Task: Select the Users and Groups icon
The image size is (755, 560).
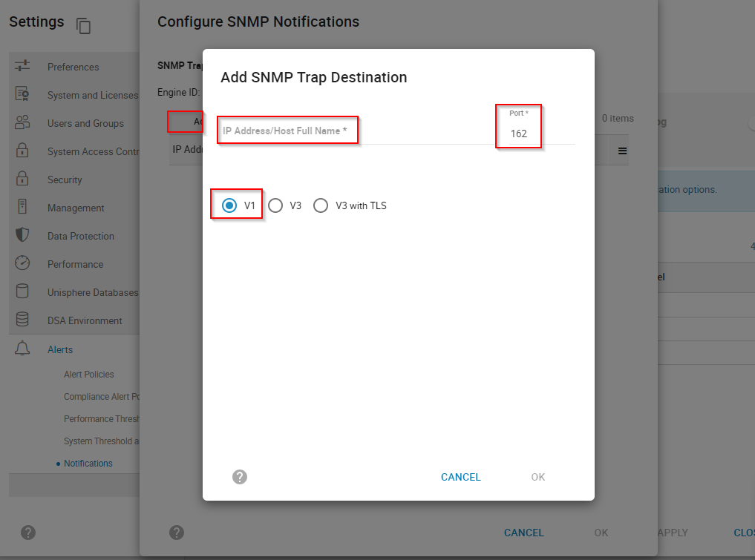Action: tap(24, 123)
